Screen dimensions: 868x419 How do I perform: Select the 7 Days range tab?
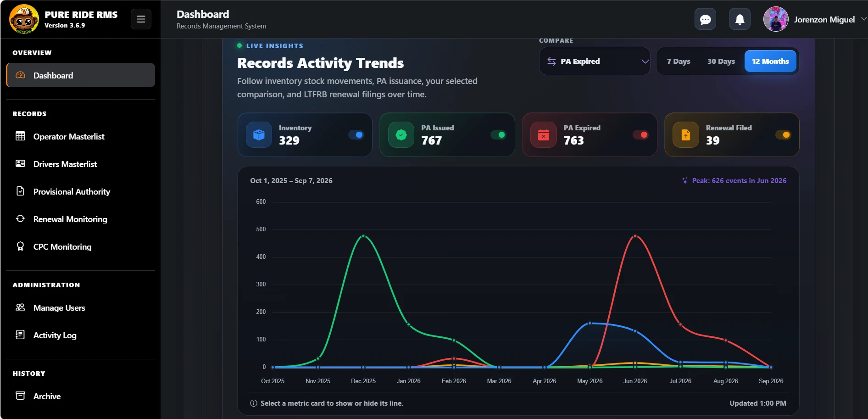coord(678,61)
